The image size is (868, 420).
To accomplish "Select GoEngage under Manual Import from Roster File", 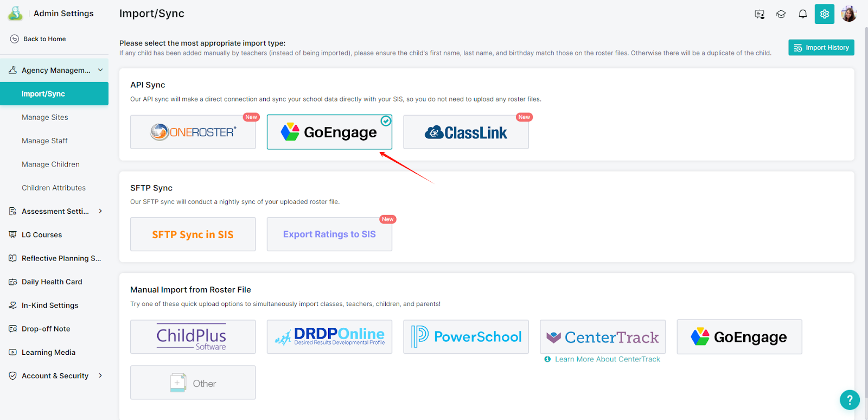I will (x=739, y=337).
